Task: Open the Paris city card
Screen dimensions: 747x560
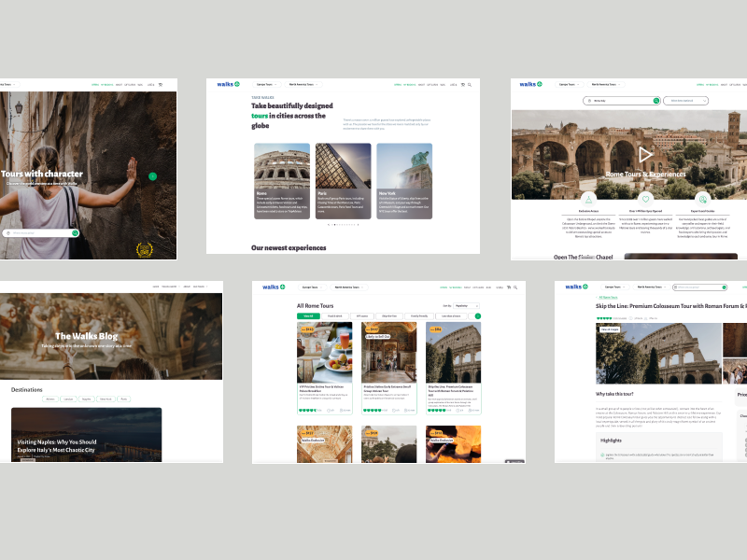Action: point(343,181)
